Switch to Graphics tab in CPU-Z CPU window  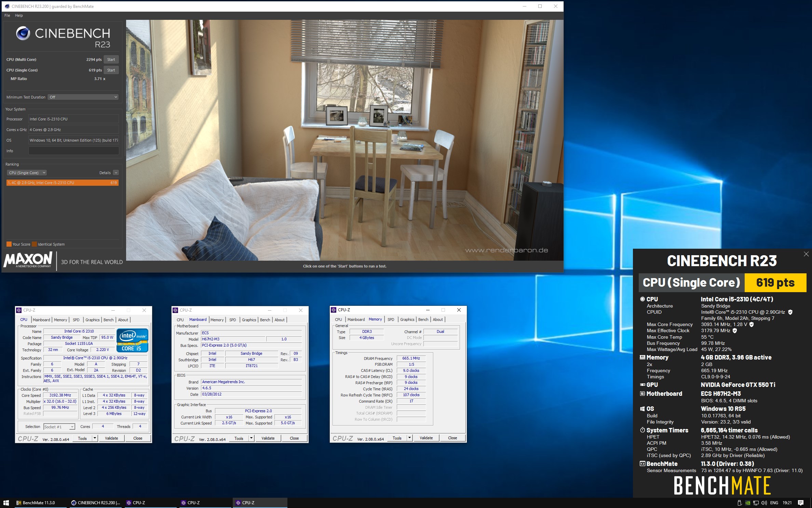pyautogui.click(x=92, y=320)
